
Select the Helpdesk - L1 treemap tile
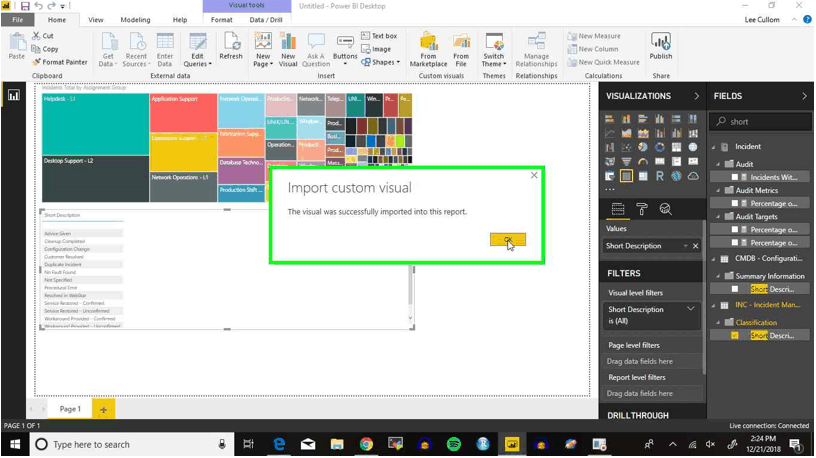pyautogui.click(x=95, y=124)
